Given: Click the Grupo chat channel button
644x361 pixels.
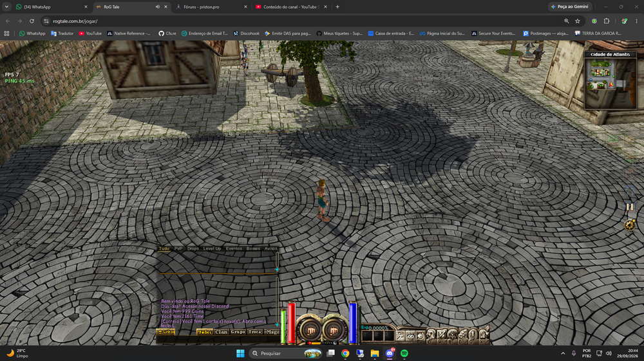Looking at the screenshot, I should (238, 332).
